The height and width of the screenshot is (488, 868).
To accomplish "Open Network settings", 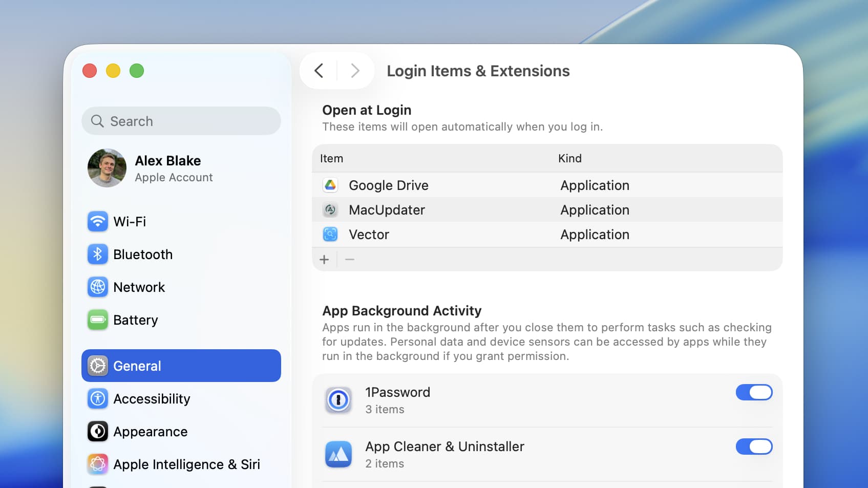I will coord(139,287).
